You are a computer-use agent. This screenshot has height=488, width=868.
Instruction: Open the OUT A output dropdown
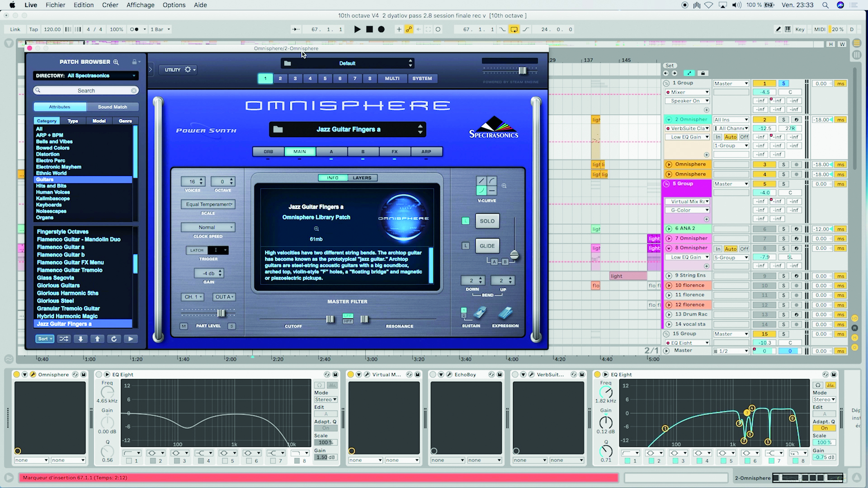coord(224,297)
